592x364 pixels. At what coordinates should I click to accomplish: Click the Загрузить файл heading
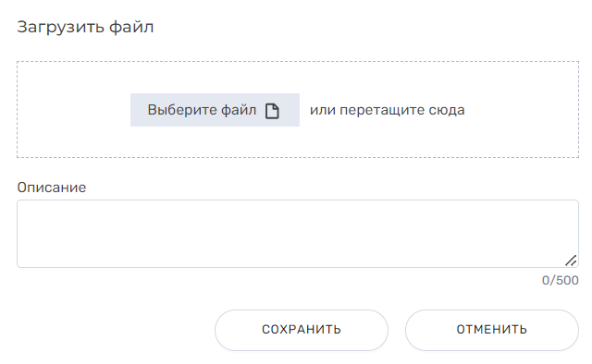(x=85, y=27)
